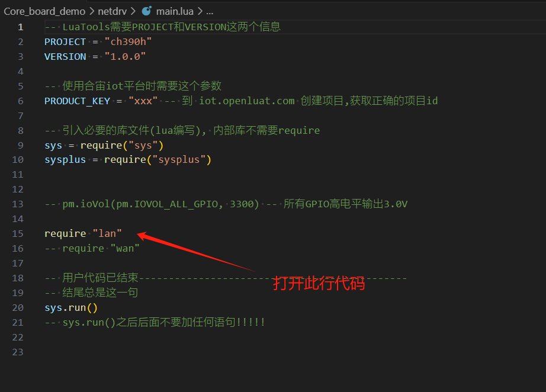546x392 pixels.
Task: Click line number 20 in gutter
Action: pyautogui.click(x=18, y=308)
